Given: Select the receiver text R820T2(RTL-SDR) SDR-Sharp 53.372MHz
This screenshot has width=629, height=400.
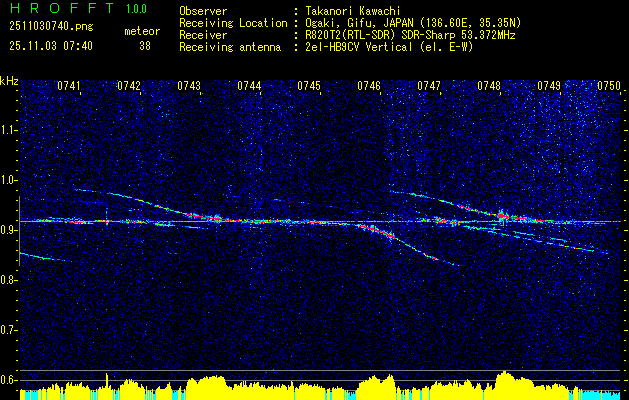Looking at the screenshot, I should point(408,35).
